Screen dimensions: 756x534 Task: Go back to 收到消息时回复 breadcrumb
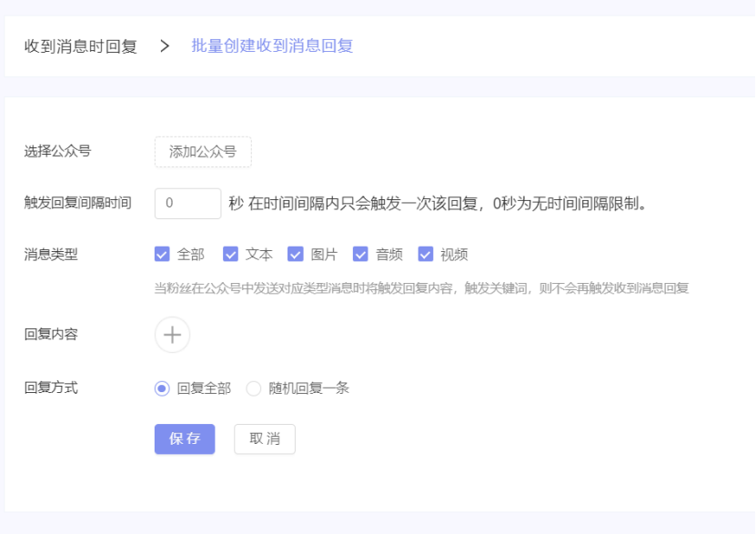[x=81, y=46]
